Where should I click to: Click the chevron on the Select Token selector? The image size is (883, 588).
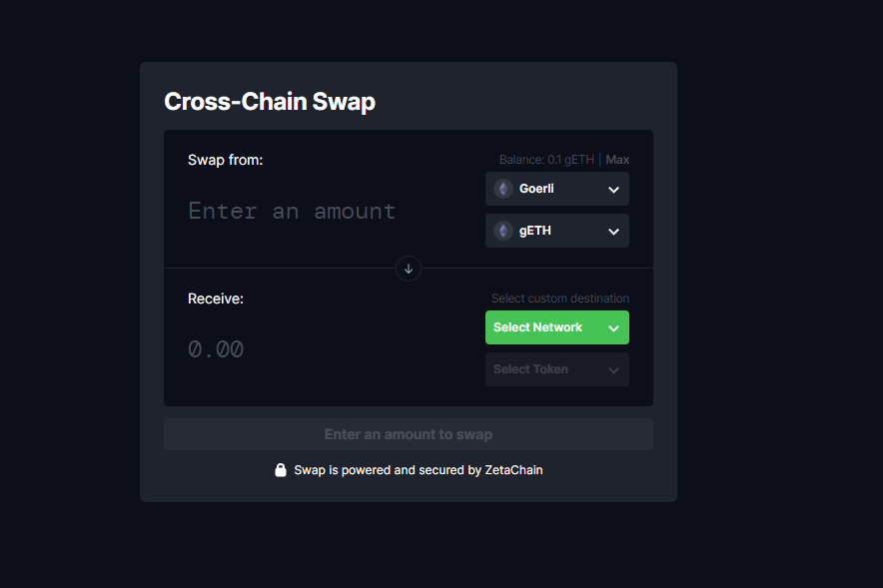click(613, 369)
